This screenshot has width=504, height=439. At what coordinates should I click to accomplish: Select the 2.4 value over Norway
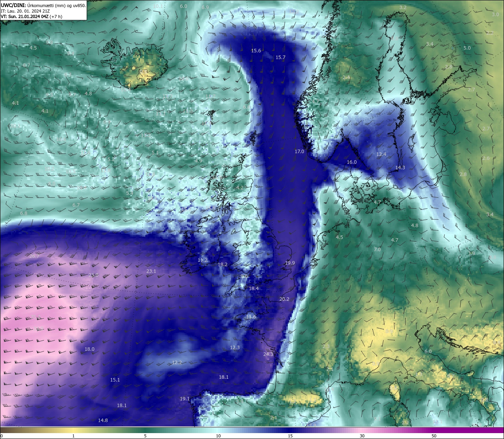tap(346, 78)
